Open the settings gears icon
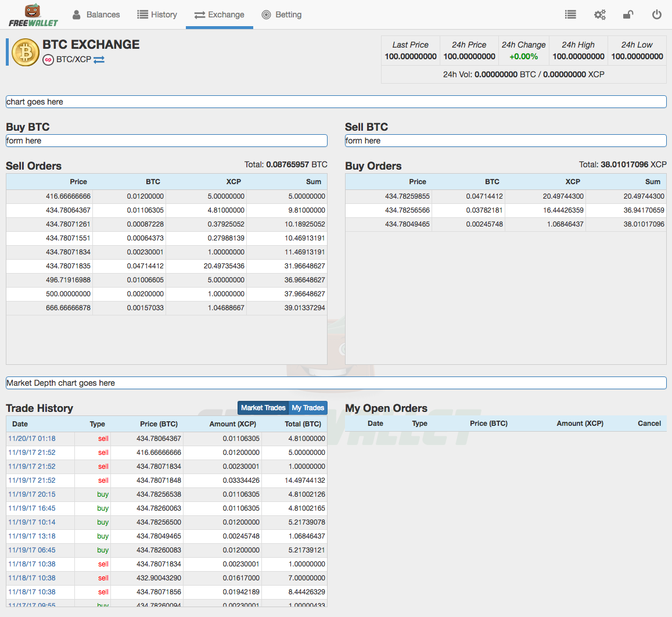 click(599, 15)
